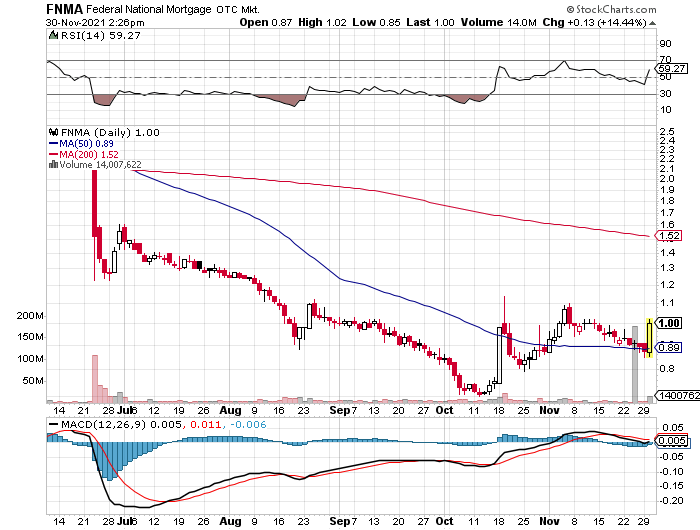Click the copyright StockCharts.com label
The height and width of the screenshot is (530, 700).
point(611,9)
